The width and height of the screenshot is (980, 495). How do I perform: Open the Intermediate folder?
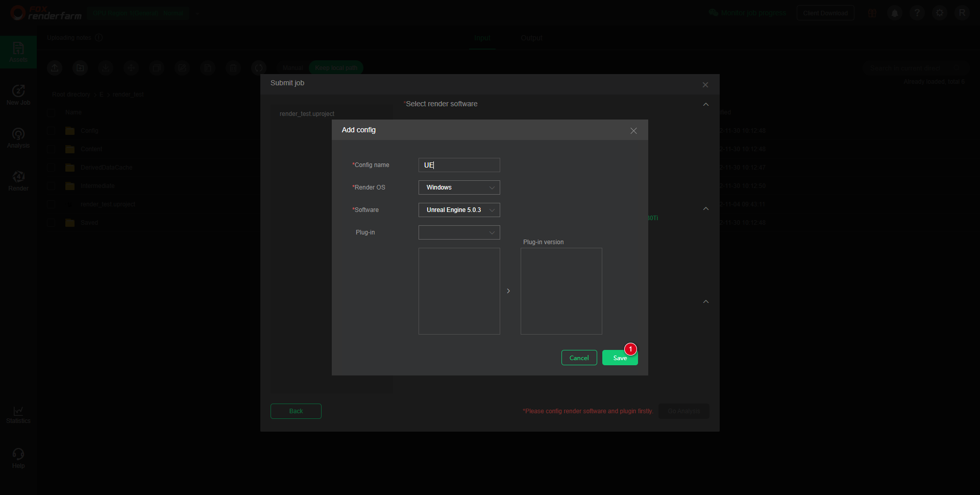click(x=97, y=186)
